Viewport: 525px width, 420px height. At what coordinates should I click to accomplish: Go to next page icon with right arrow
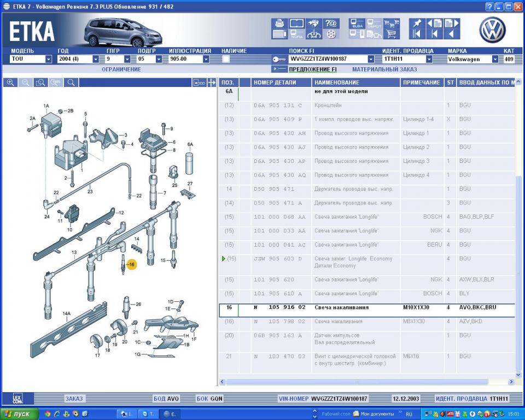(x=452, y=24)
